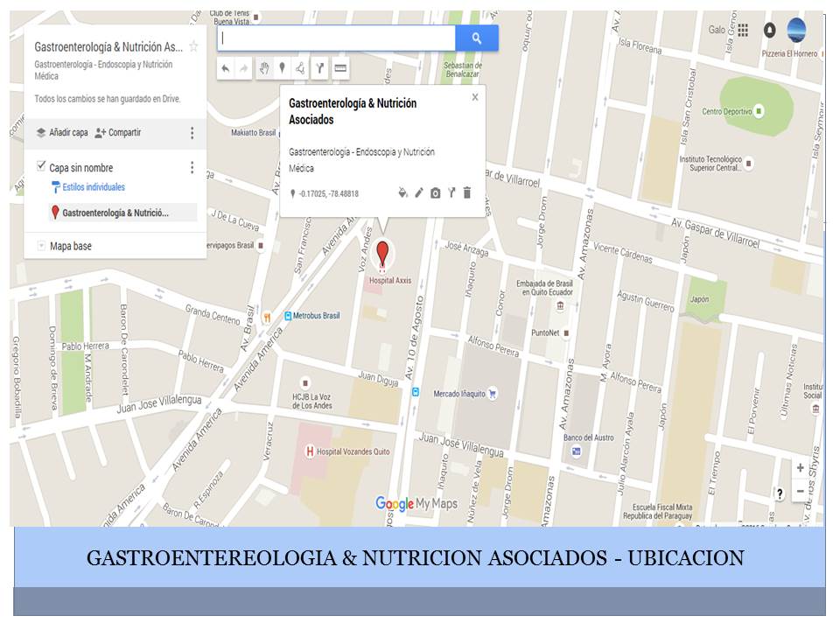The height and width of the screenshot is (630, 840).
Task: Click Añadir capa button
Action: [62, 132]
